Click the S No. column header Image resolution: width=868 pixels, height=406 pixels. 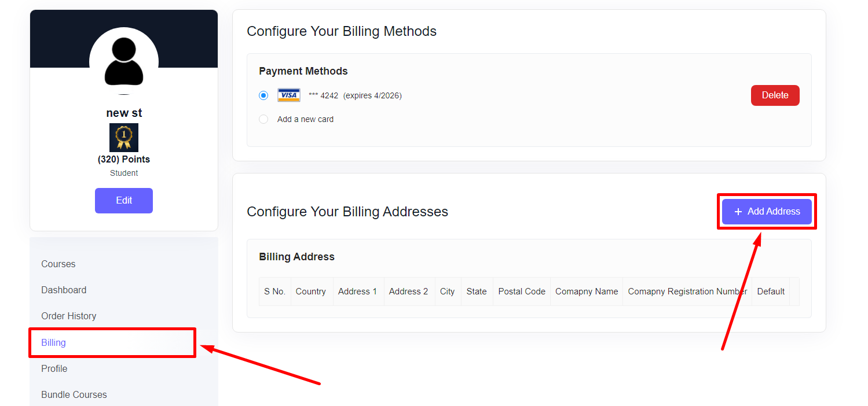coord(275,291)
